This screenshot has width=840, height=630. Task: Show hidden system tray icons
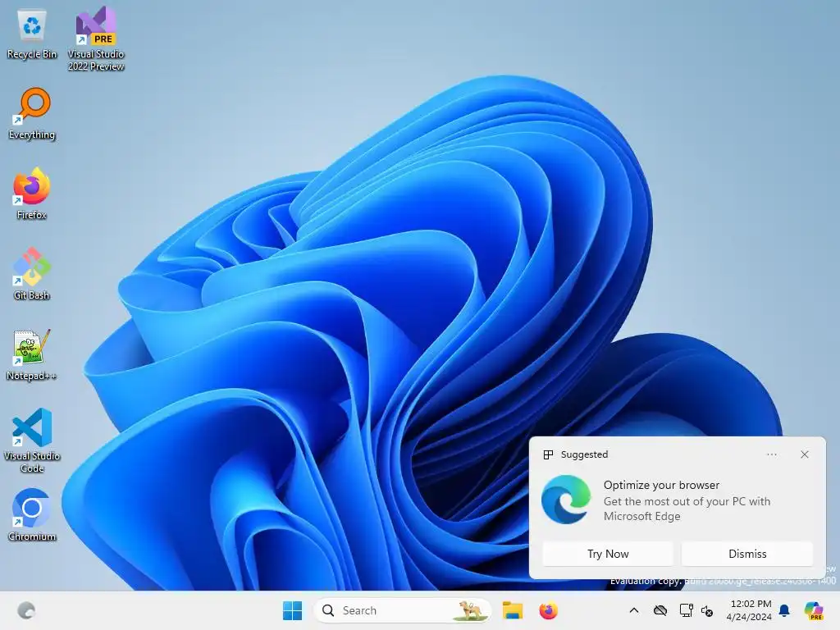click(634, 610)
